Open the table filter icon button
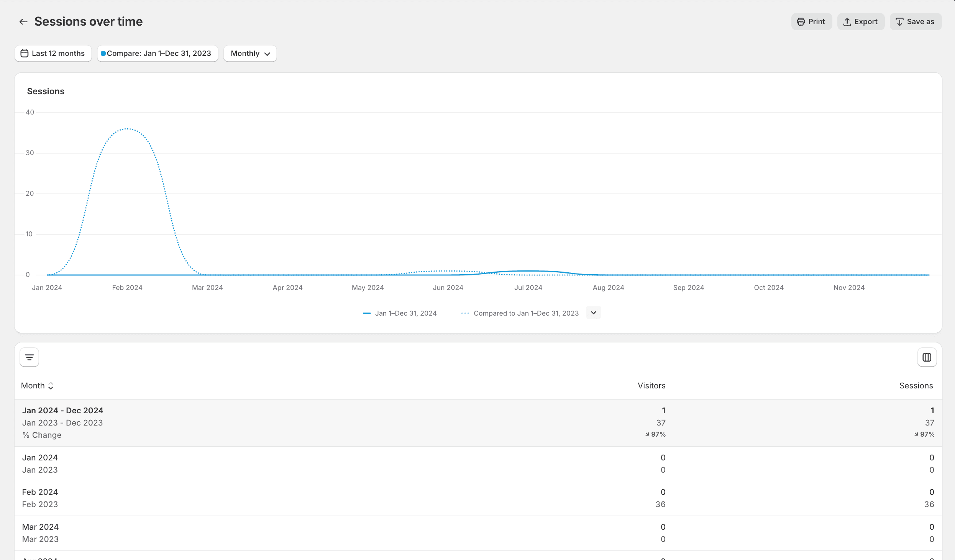This screenshot has height=560, width=955. click(x=30, y=357)
